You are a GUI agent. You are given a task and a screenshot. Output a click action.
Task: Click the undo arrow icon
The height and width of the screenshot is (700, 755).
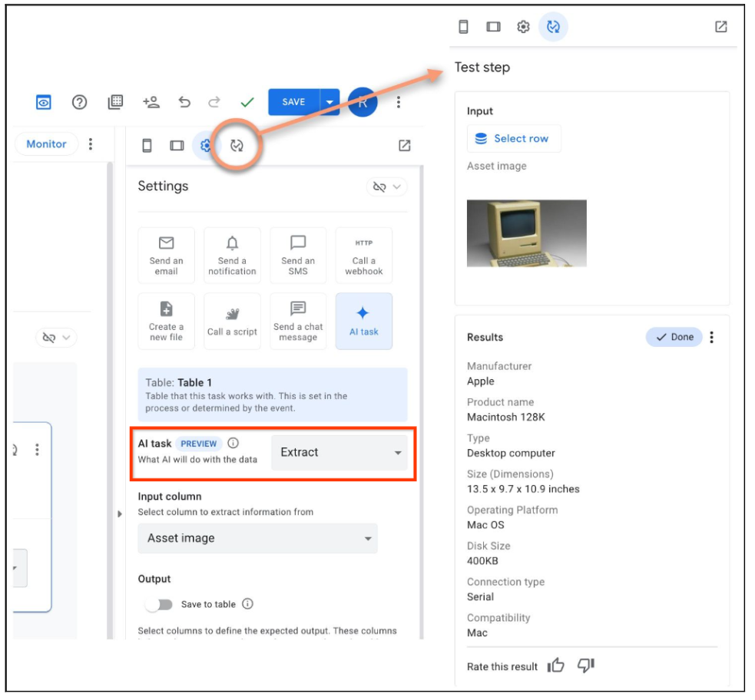184,102
